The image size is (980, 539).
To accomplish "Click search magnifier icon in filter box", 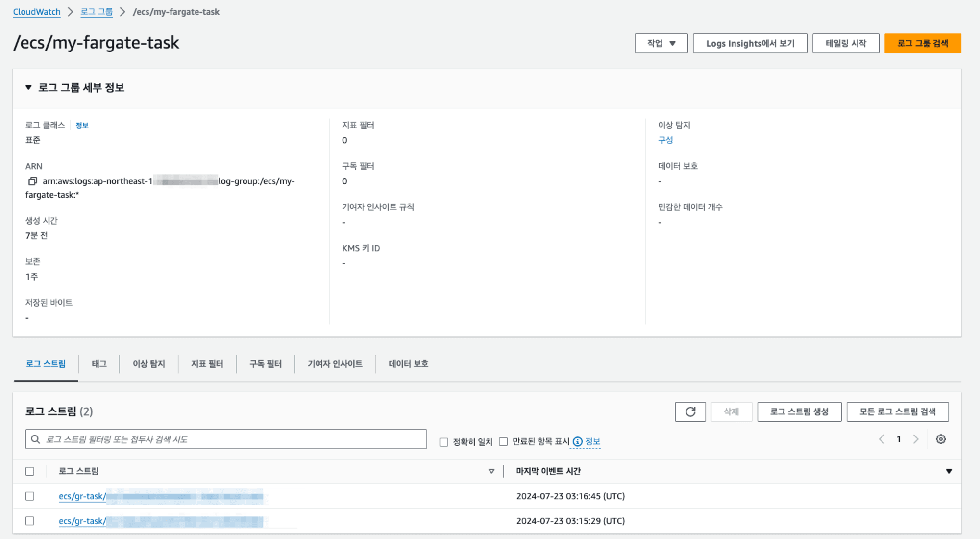I will pyautogui.click(x=36, y=439).
